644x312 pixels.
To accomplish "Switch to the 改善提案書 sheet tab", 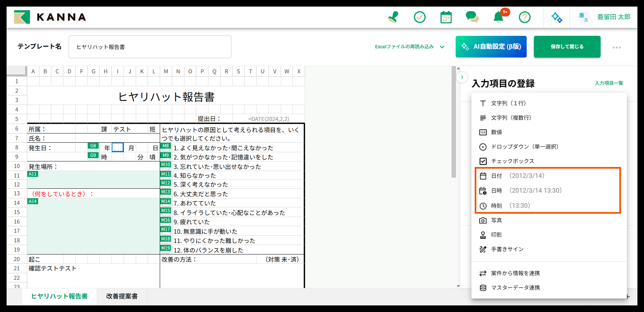I will click(x=122, y=296).
